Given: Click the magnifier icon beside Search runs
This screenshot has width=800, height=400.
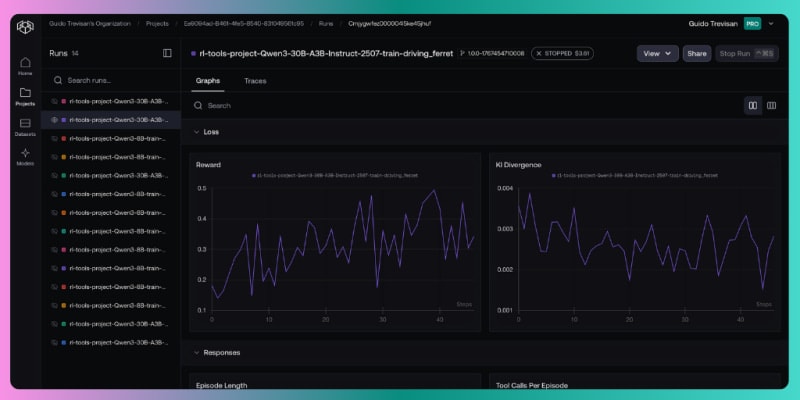Looking at the screenshot, I should point(58,80).
